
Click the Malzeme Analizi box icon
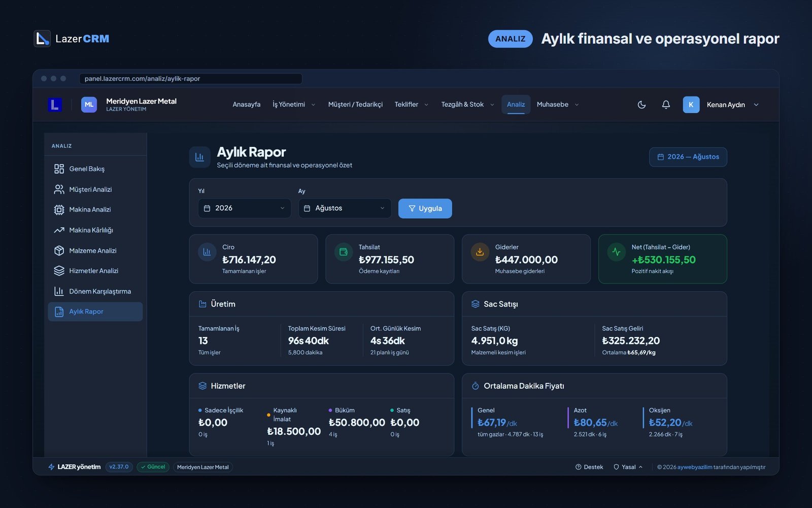point(59,250)
